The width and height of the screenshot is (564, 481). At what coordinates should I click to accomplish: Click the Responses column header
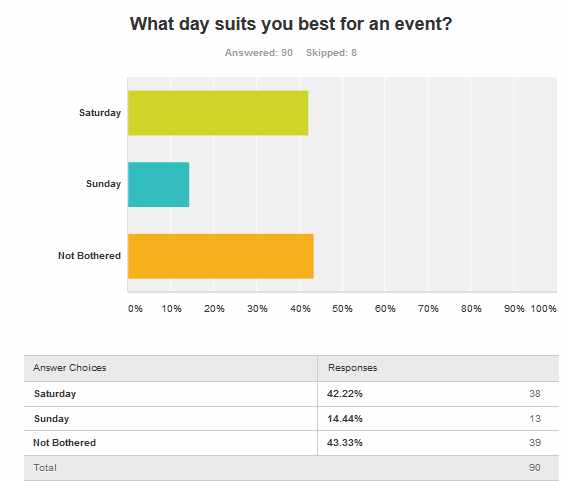coord(352,368)
